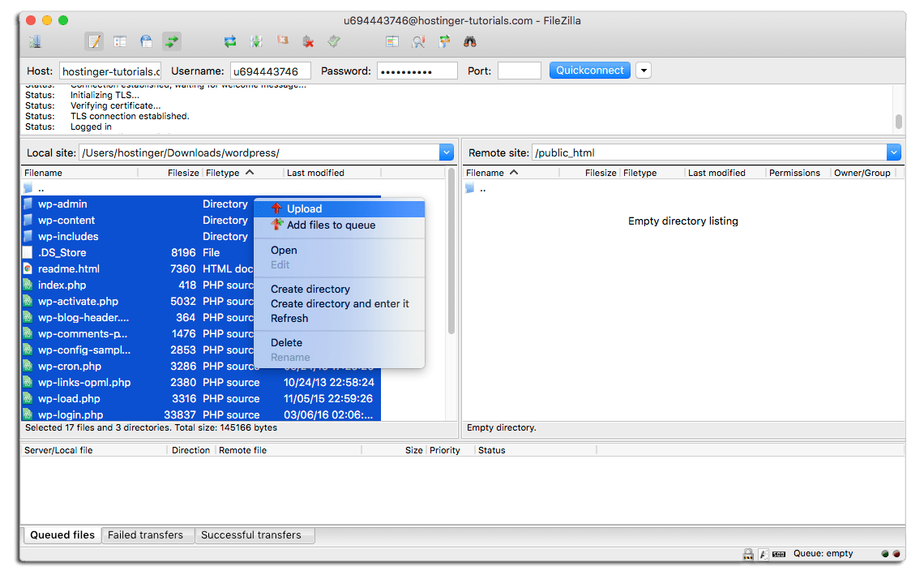Click the TLS lock icon in status bar
The width and height of the screenshot is (924, 575).
coord(748,554)
